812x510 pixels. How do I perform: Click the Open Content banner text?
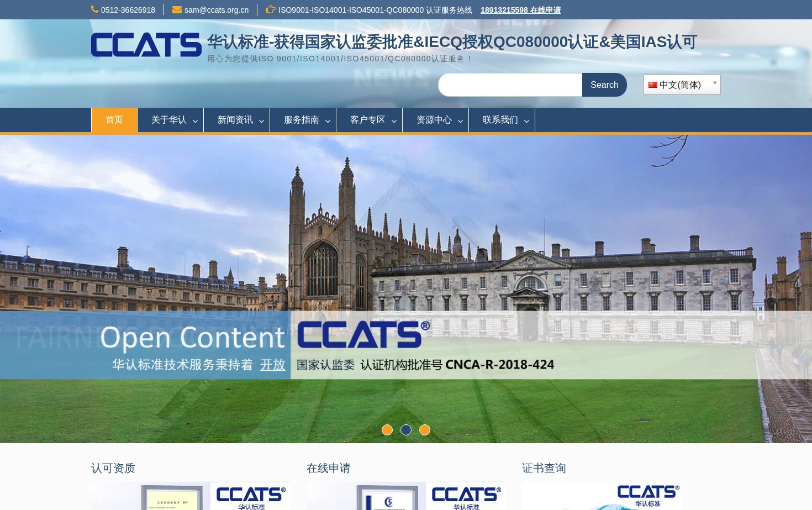pos(192,338)
